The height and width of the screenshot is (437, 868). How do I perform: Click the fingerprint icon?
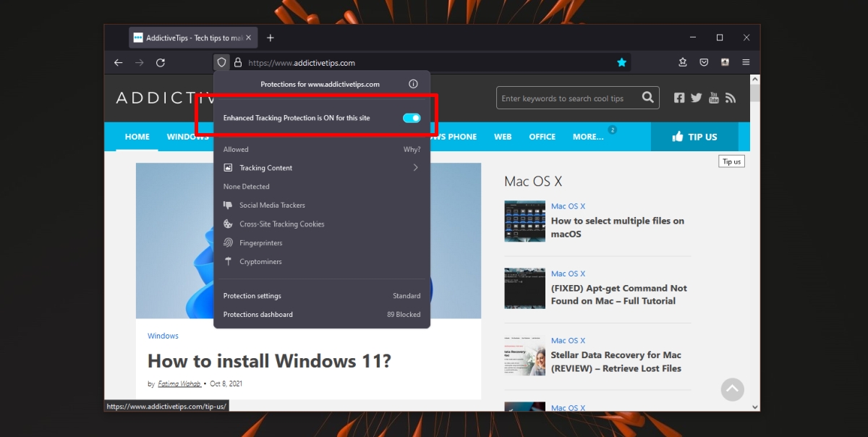click(228, 243)
